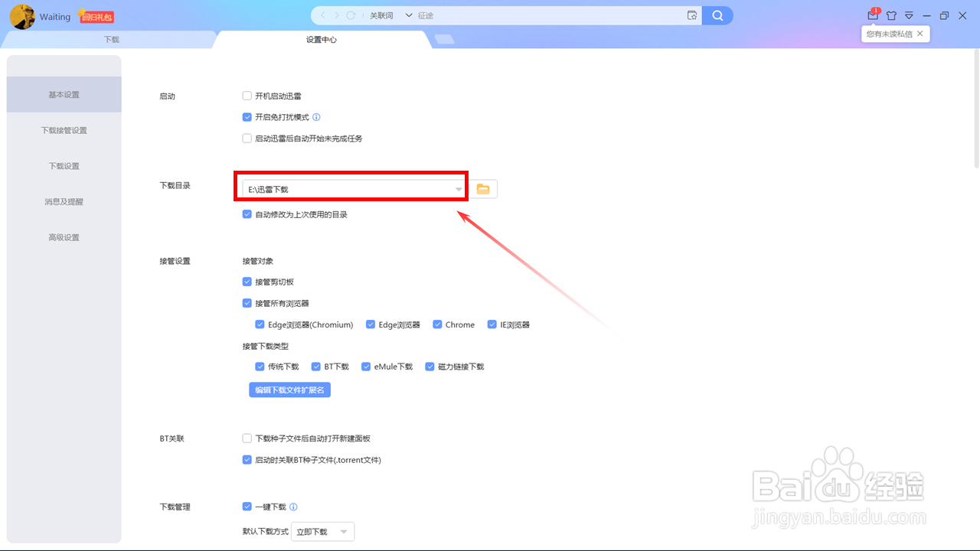Enable 下载种子文件后自动打开新建面板
Viewport: 980px width, 551px height.
247,439
